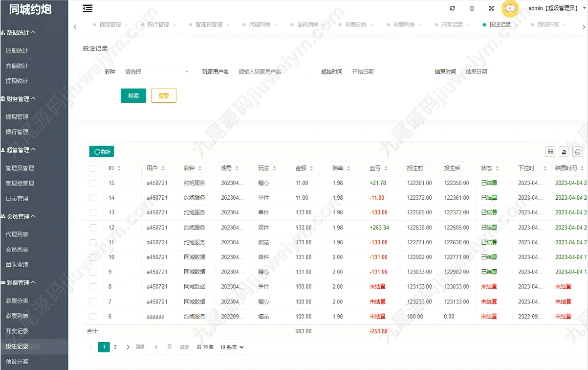Click the green 刷新 button

tap(102, 152)
